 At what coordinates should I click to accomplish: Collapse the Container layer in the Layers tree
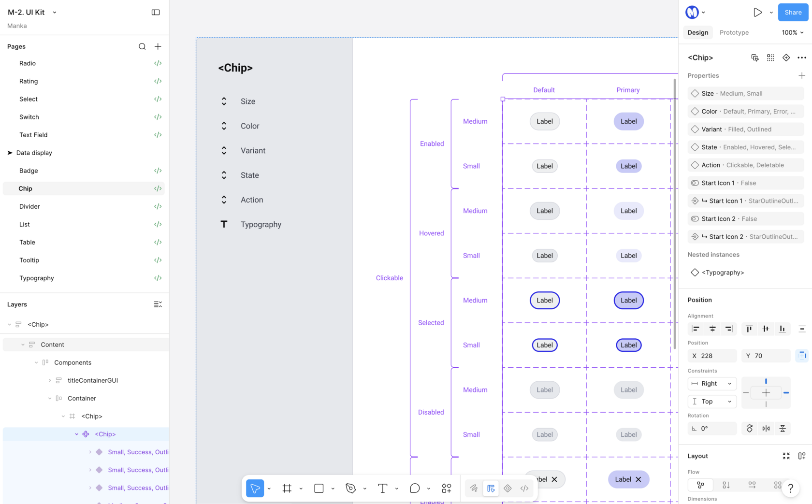tap(50, 398)
